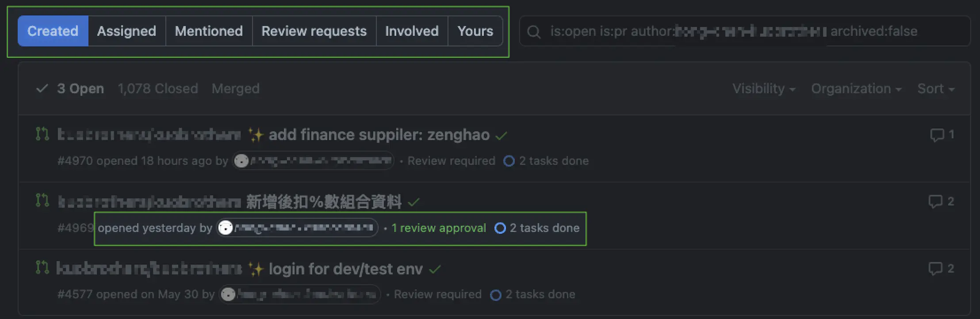This screenshot has width=980, height=319.
Task: Open the 1,078 Closed pull requests
Action: [x=158, y=88]
